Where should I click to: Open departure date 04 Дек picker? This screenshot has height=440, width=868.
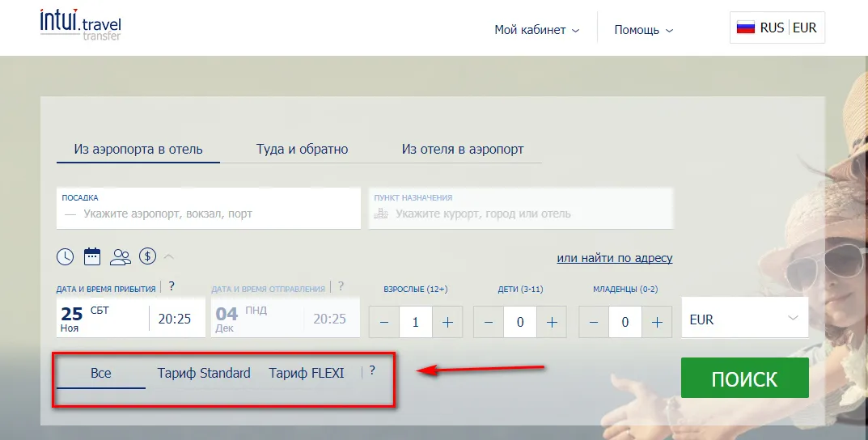257,318
